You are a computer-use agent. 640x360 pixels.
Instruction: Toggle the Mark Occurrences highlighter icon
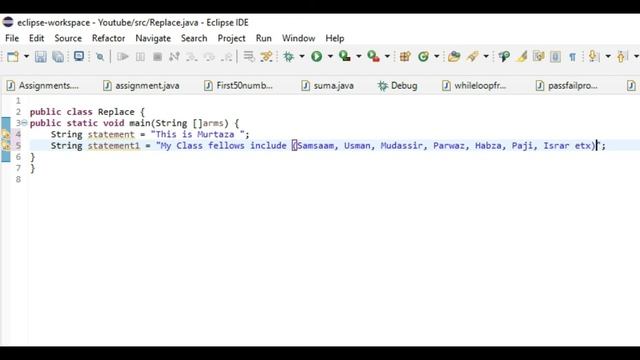(522, 56)
